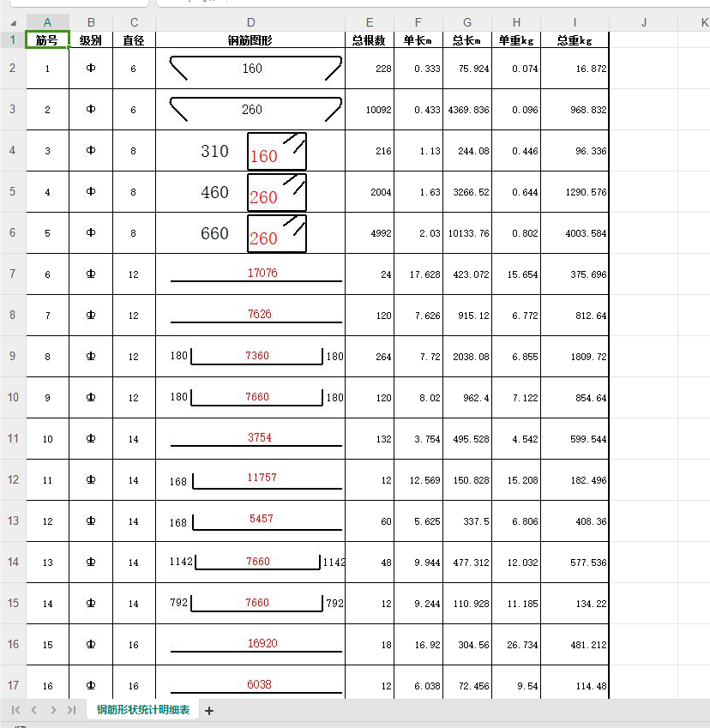
Task: Go to last sheet navigation arrow
Action: [71, 710]
